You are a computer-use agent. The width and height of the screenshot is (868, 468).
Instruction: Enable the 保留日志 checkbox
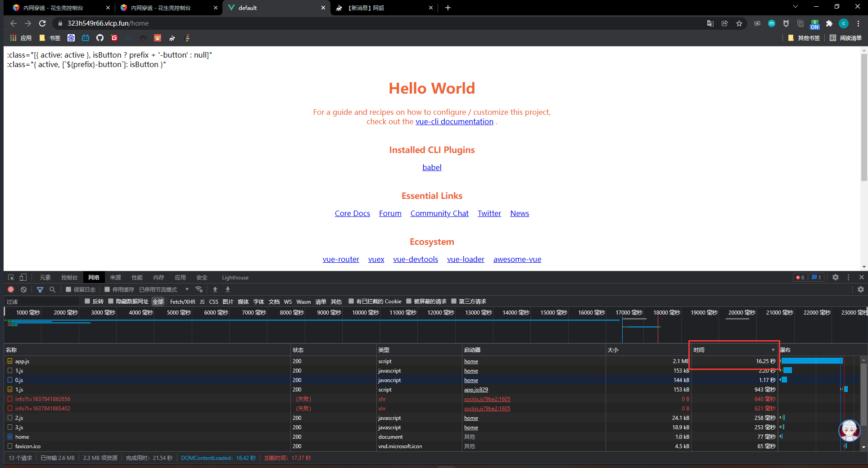tap(68, 290)
